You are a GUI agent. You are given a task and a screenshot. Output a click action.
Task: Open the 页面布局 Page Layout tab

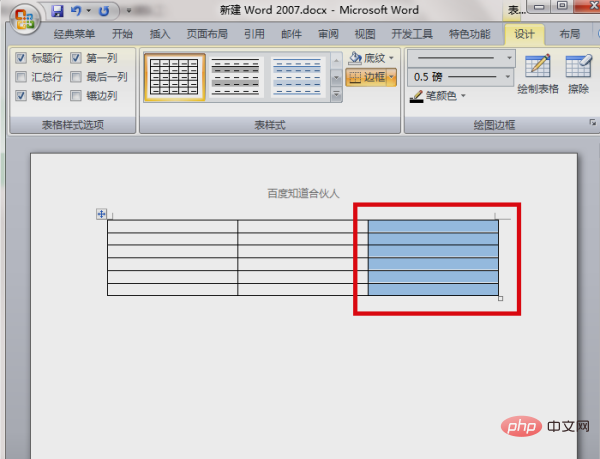point(207,33)
